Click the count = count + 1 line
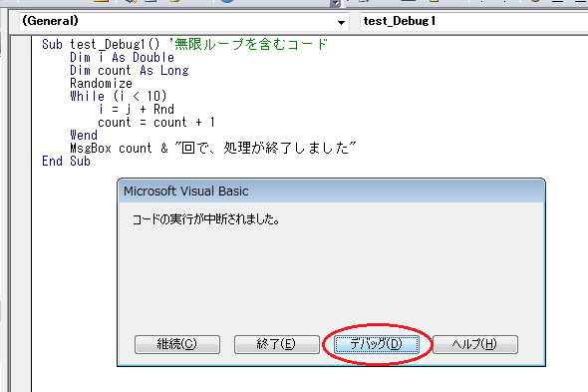Screen dimensions: 588x392 click(x=156, y=122)
